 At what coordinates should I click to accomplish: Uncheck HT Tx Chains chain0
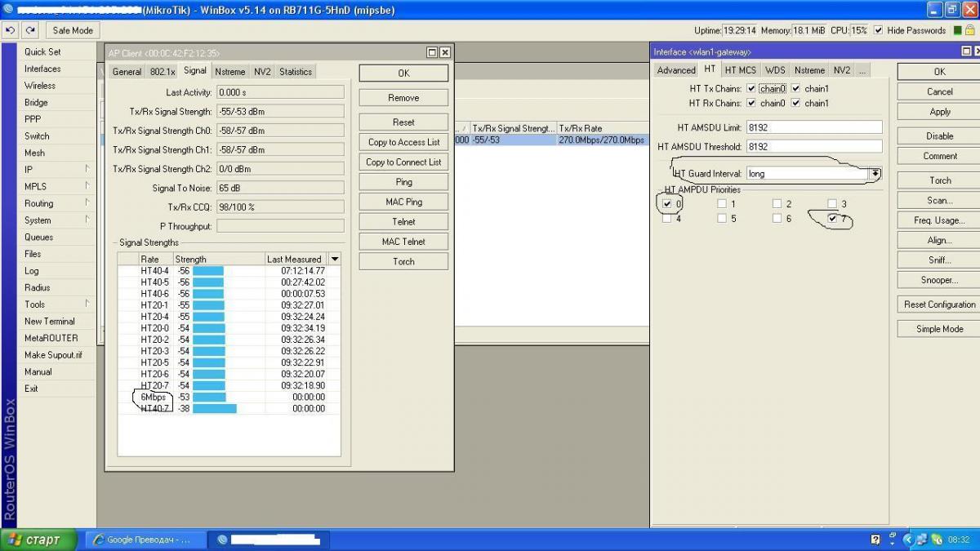751,88
